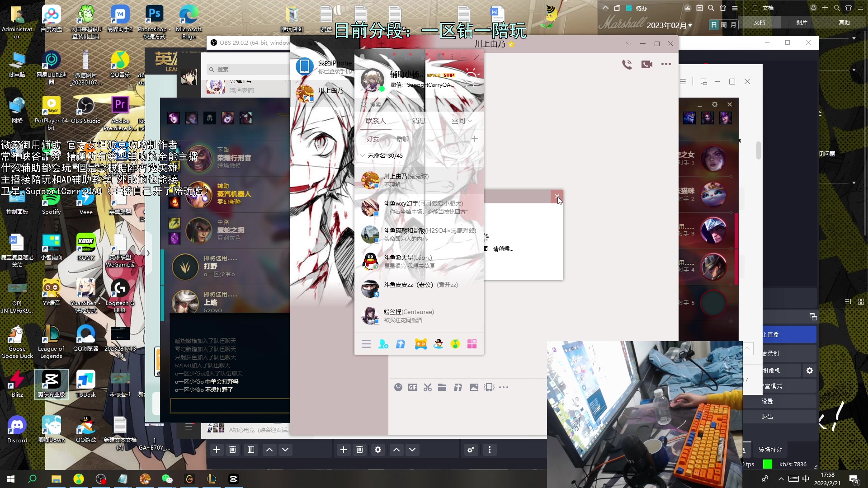Toggle the lock icon on 文档 widget
Viewport: 868px width, 488px height.
755,8
